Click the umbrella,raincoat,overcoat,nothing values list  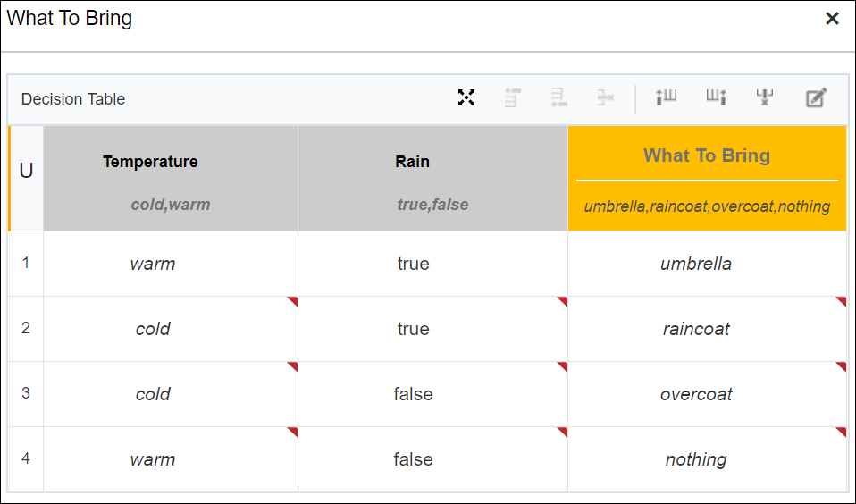click(x=707, y=206)
